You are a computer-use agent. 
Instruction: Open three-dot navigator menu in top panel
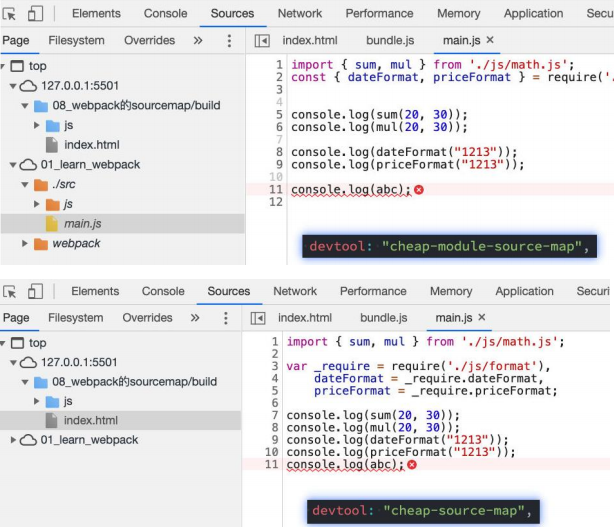pyautogui.click(x=229, y=41)
